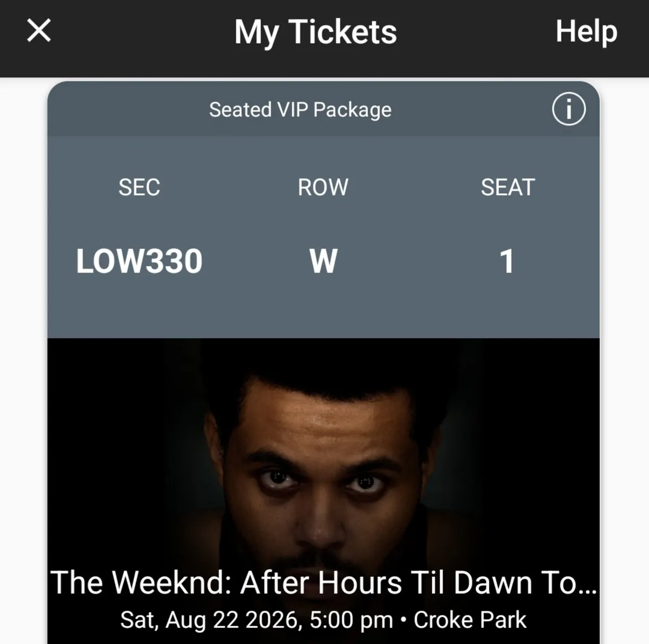Click Seat number 1

(507, 261)
